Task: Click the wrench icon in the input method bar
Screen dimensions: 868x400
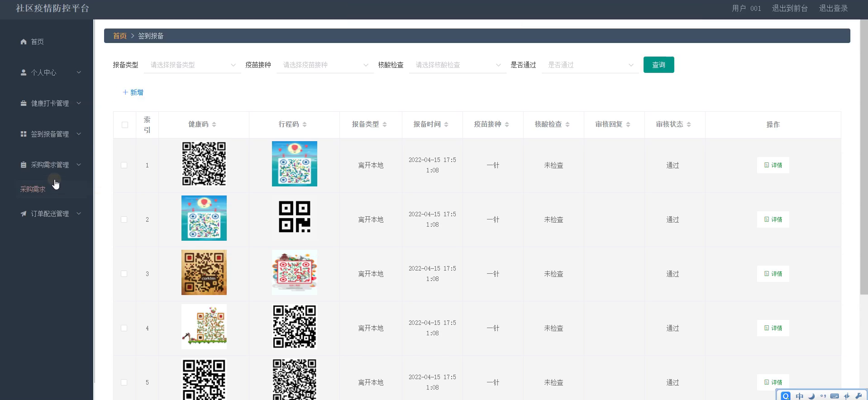Action: point(858,396)
